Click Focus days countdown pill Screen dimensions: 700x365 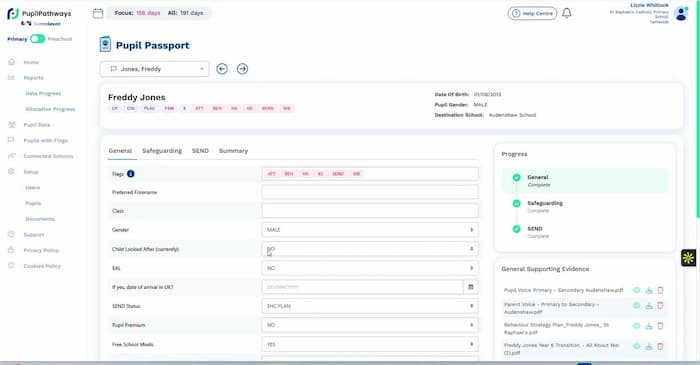click(137, 13)
